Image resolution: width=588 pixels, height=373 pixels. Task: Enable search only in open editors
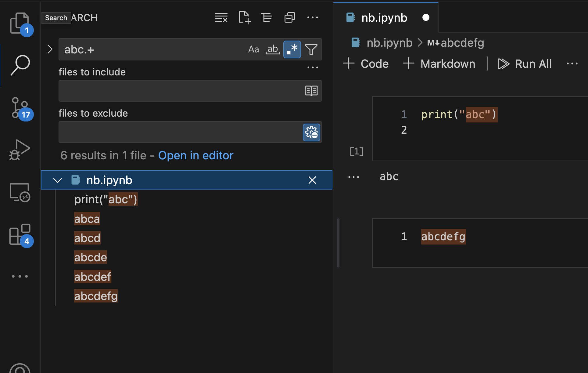tap(311, 91)
